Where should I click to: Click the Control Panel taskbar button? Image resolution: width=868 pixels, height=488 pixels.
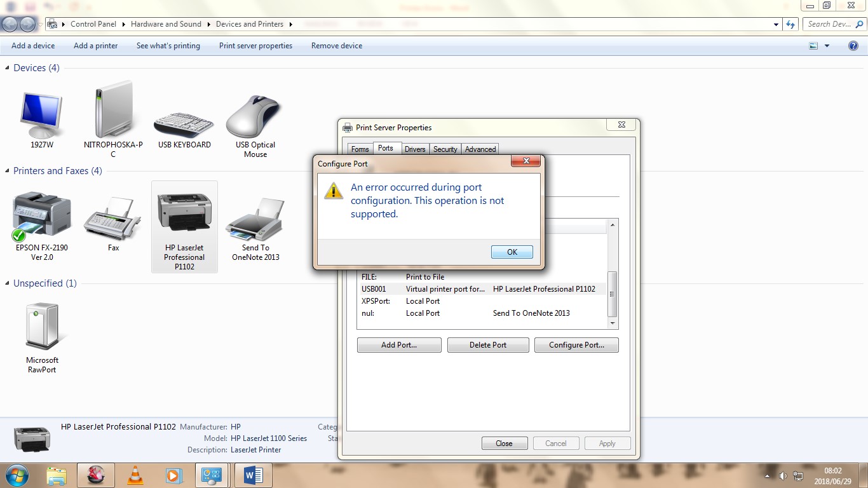coord(211,475)
